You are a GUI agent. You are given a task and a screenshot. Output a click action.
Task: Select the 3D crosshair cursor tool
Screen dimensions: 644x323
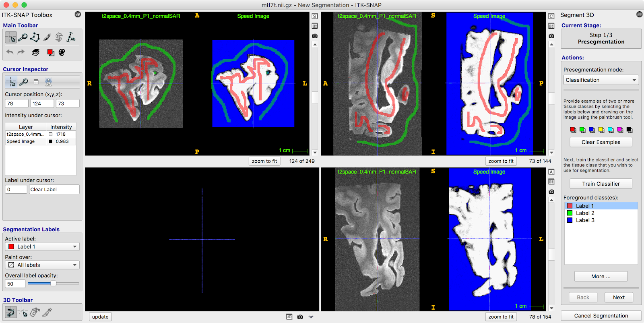(x=23, y=312)
